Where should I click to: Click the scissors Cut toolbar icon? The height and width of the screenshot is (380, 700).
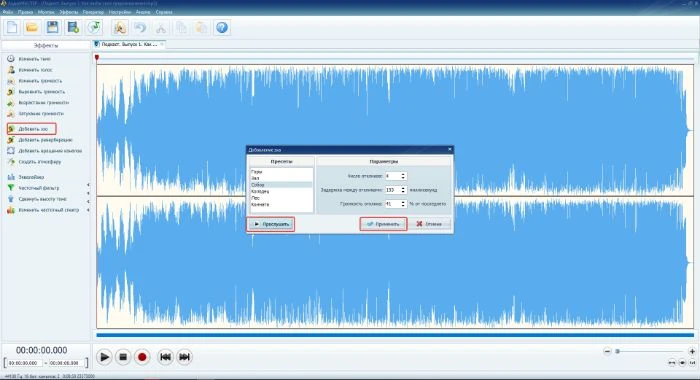click(x=161, y=28)
